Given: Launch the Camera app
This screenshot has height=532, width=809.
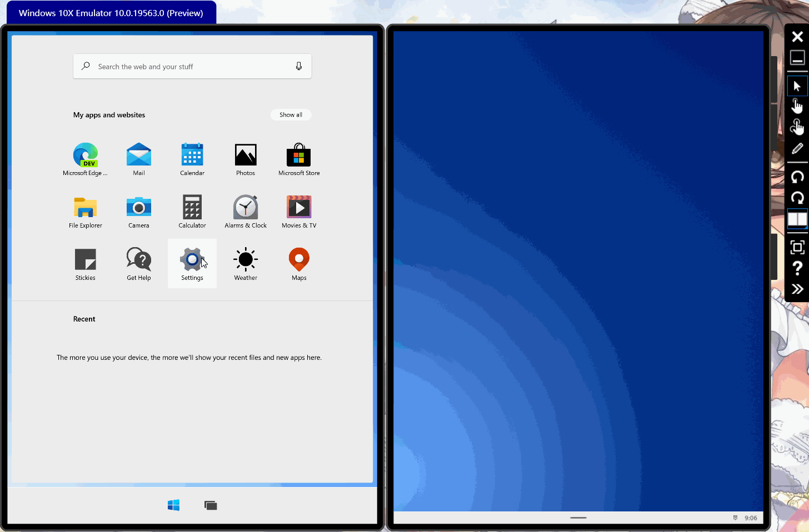Looking at the screenshot, I should pos(138,207).
